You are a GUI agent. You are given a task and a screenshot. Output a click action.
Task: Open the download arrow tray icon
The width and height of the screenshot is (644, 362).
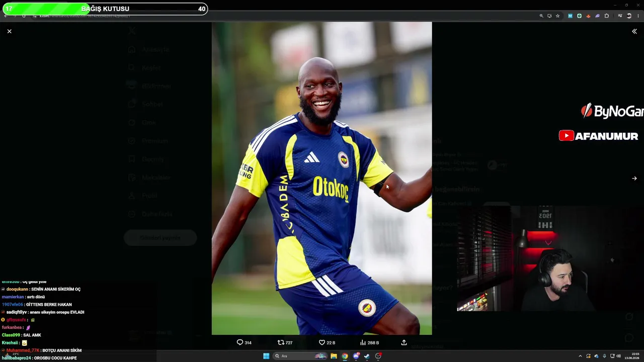coord(604,356)
